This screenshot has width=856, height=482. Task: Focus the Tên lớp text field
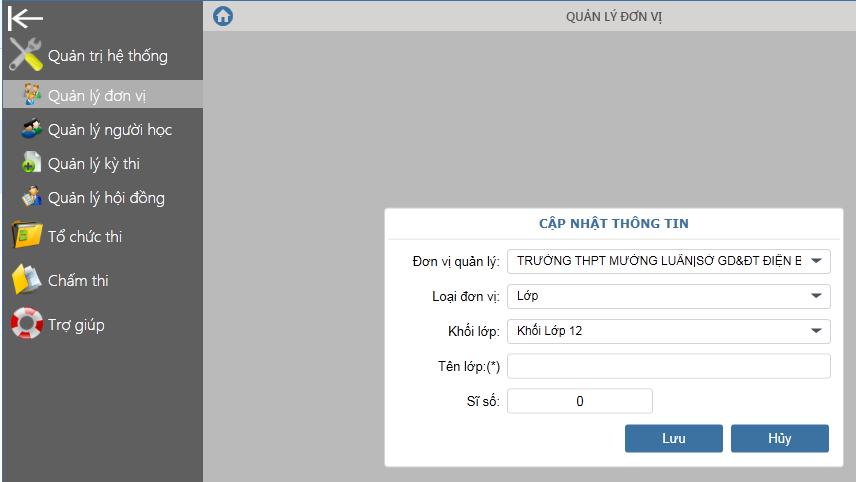click(669, 366)
